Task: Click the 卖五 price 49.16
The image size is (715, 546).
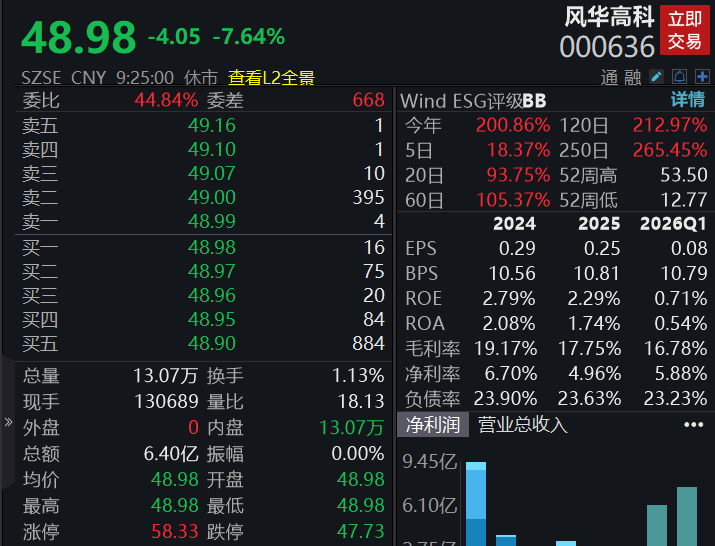Action: pyautogui.click(x=212, y=125)
